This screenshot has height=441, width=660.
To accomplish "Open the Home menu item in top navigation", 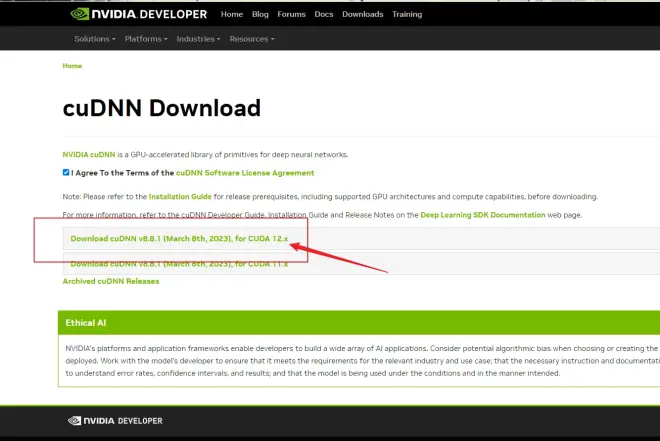I will click(232, 14).
